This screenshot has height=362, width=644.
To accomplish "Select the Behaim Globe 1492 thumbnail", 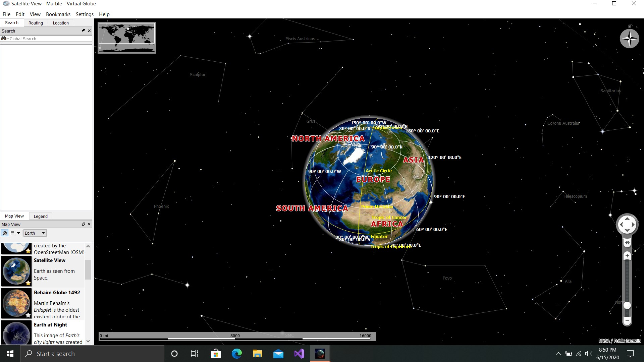I will 16,303.
